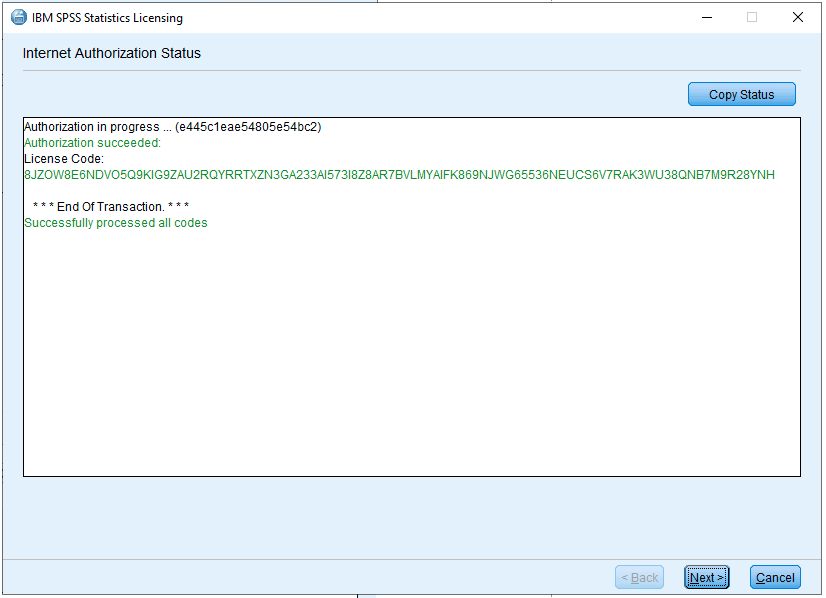Click the 'Internet Authorization Status' heading
This screenshot has height=598, width=826.
[111, 53]
